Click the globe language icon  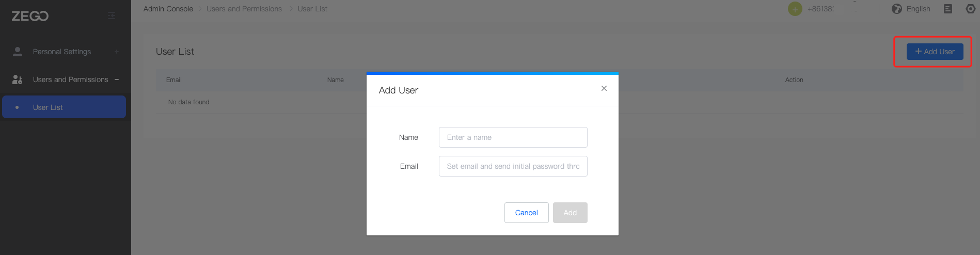tap(897, 9)
